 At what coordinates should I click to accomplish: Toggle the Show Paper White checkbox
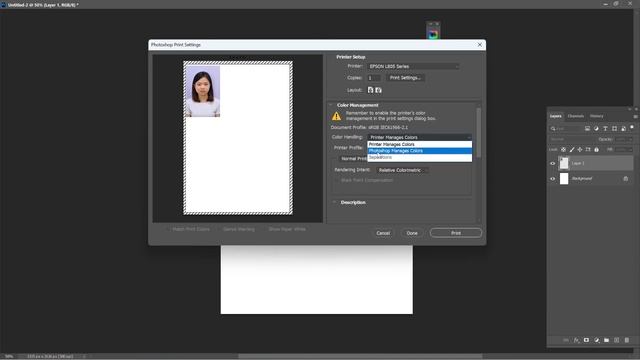pyautogui.click(x=265, y=229)
